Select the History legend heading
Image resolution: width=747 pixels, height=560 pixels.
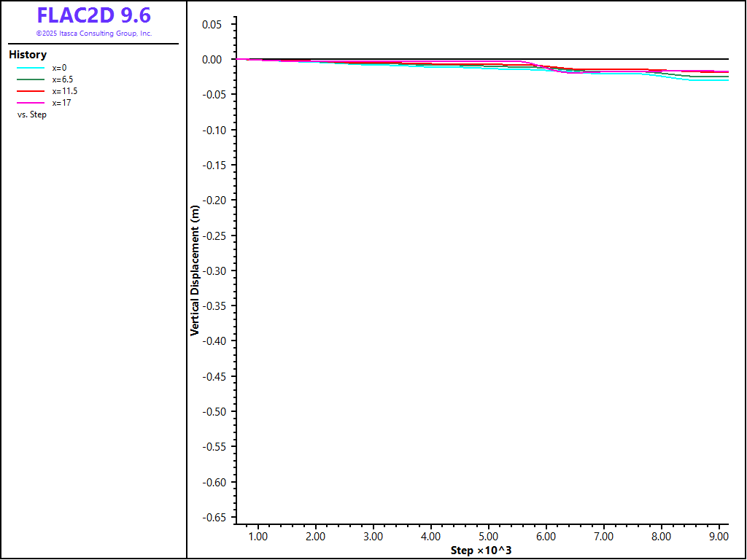pyautogui.click(x=28, y=55)
